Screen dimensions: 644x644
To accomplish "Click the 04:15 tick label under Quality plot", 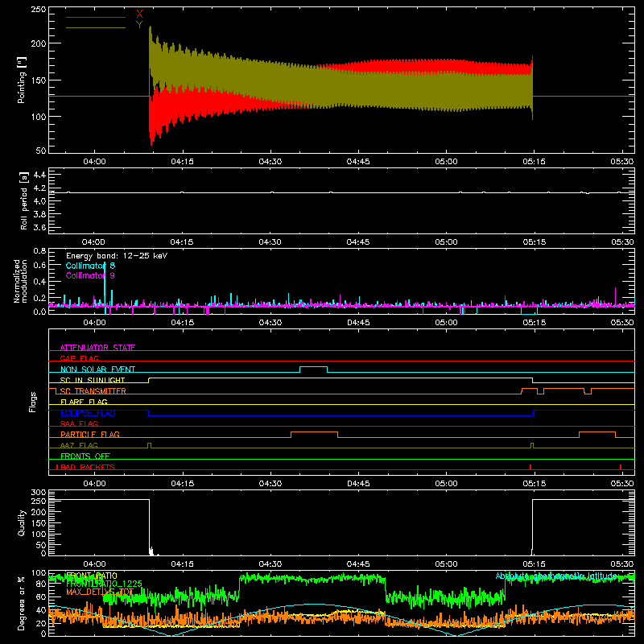I will coord(182,564).
